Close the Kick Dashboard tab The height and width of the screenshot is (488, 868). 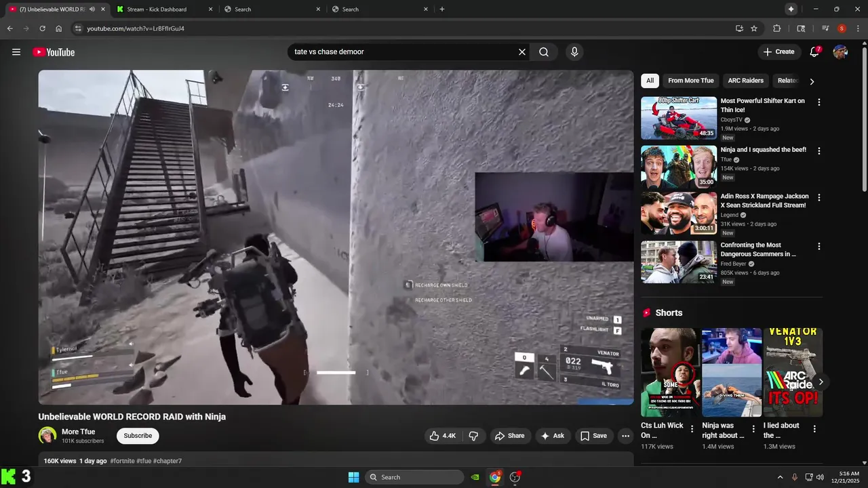pos(211,9)
